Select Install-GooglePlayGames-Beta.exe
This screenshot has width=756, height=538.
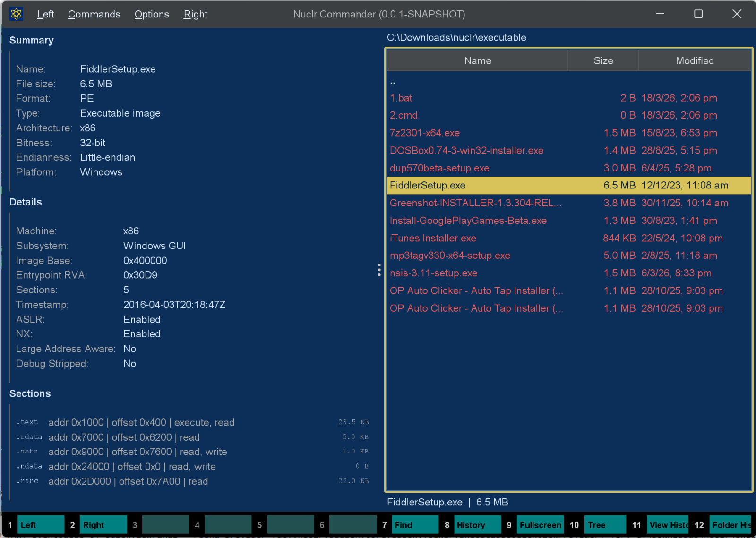569,221
